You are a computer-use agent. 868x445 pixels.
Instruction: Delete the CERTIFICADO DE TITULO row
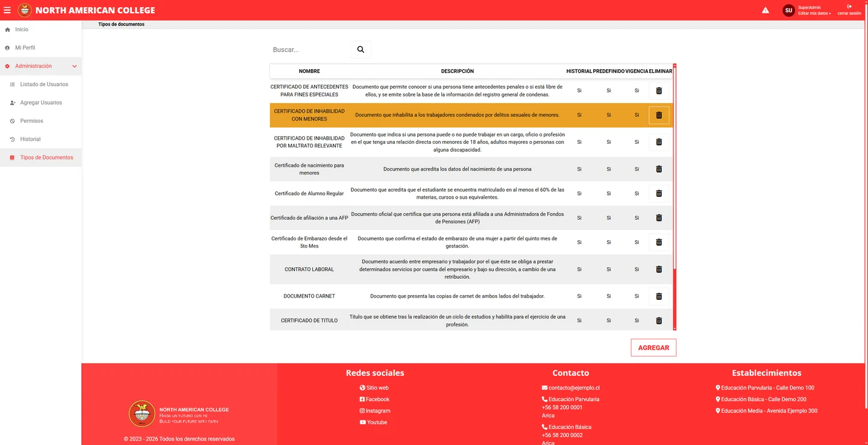click(x=659, y=320)
